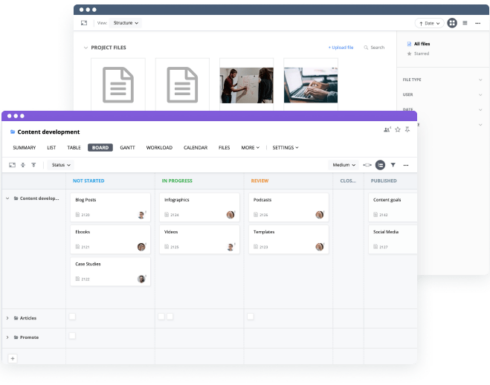Click the assignee avatar on Videos card
The height and width of the screenshot is (385, 490).
click(230, 247)
